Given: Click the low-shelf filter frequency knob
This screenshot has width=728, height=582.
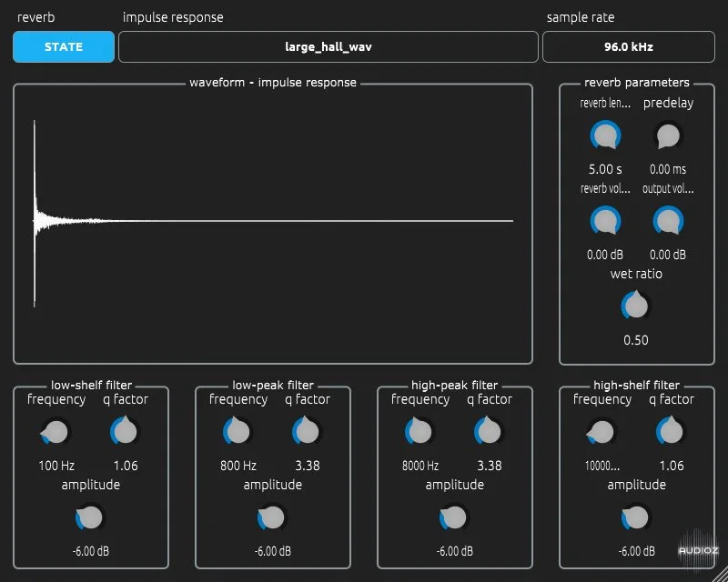Looking at the screenshot, I should 56,432.
